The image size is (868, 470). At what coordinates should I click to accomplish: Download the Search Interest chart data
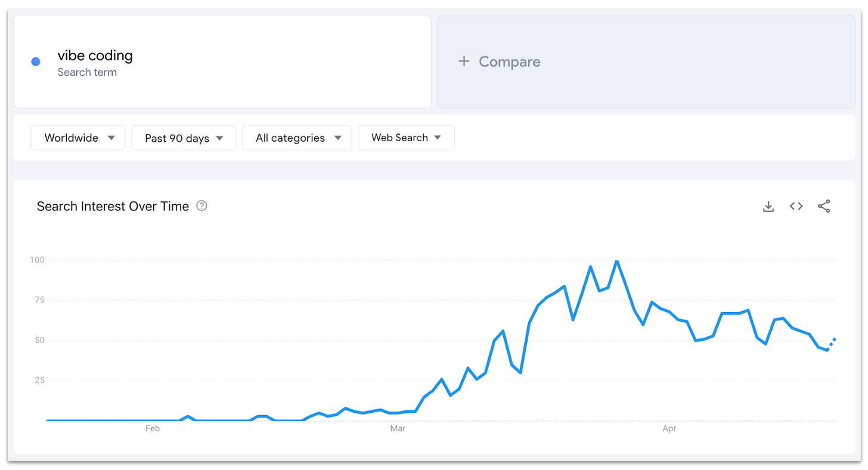(x=768, y=206)
